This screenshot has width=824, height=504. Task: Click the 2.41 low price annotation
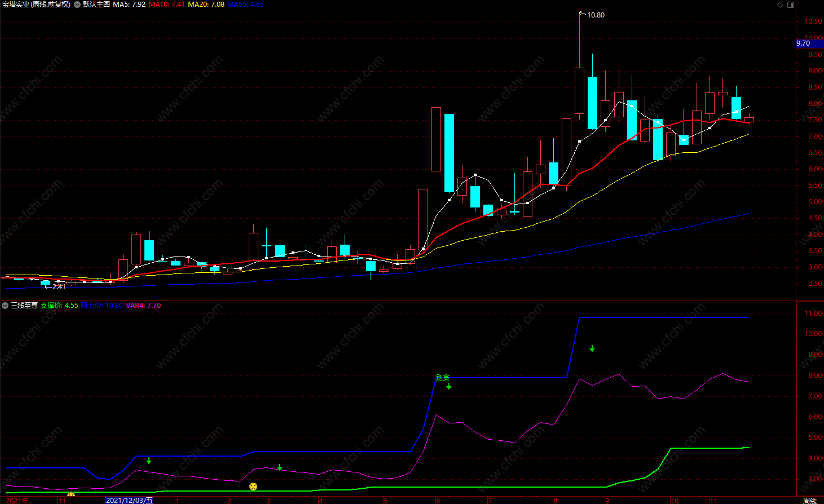(59, 287)
